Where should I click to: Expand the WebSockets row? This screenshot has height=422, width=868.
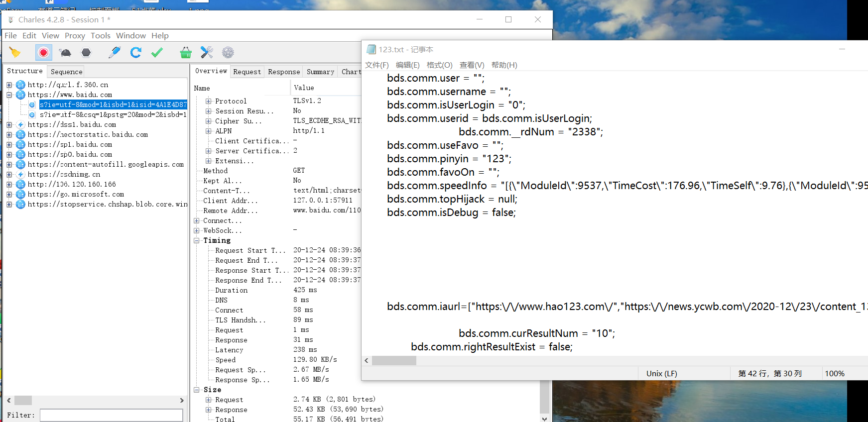(196, 230)
